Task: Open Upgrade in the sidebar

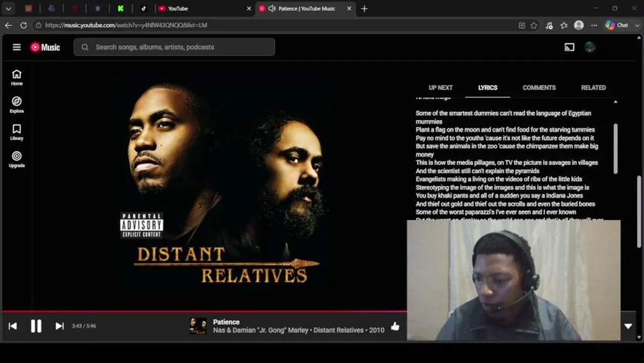Action: click(x=17, y=159)
